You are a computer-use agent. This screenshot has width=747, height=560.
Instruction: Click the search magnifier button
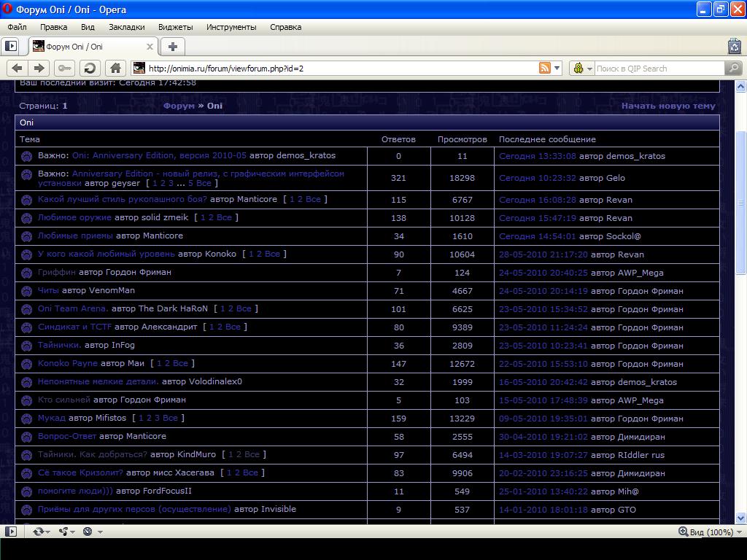coord(733,68)
